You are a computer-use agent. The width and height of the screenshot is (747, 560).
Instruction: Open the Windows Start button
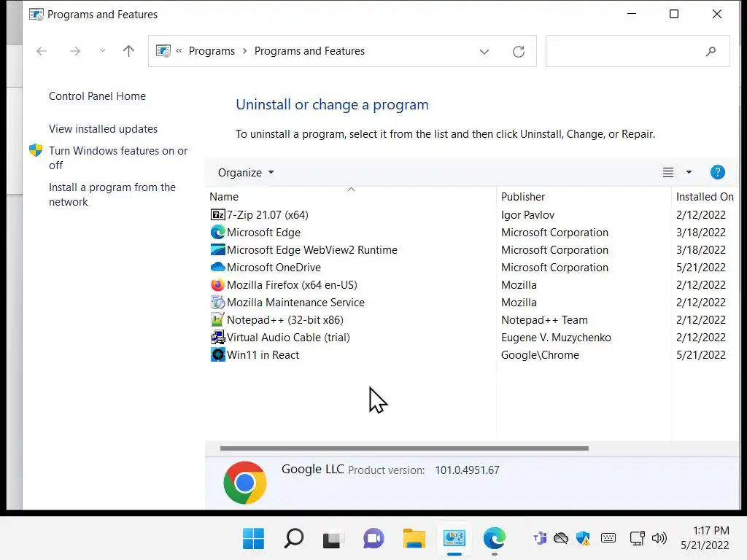(253, 539)
